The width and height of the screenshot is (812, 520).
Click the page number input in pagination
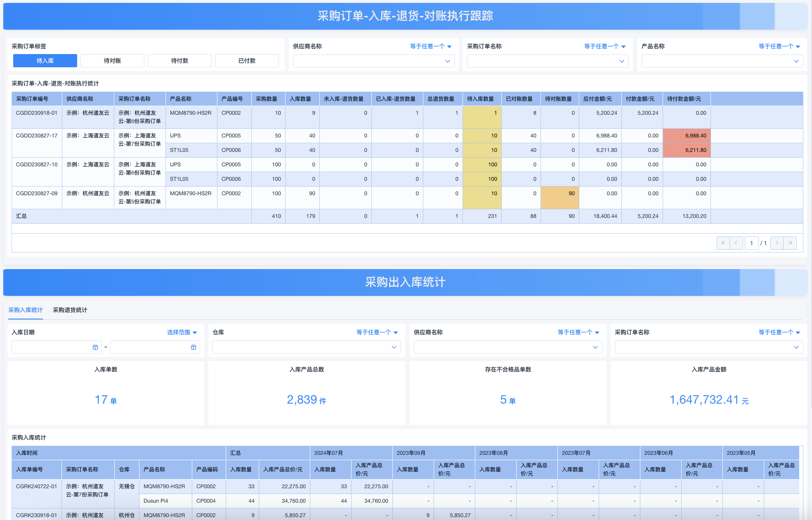coord(752,243)
